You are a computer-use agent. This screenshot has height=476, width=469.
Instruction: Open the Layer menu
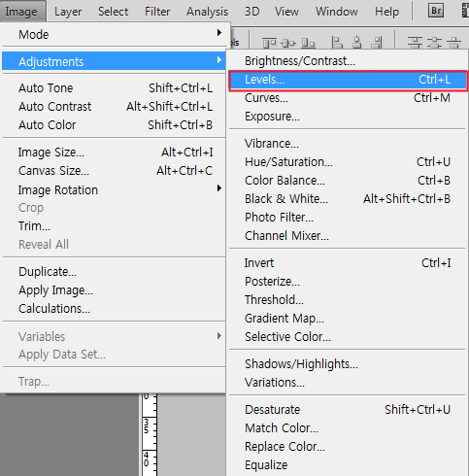tap(68, 12)
